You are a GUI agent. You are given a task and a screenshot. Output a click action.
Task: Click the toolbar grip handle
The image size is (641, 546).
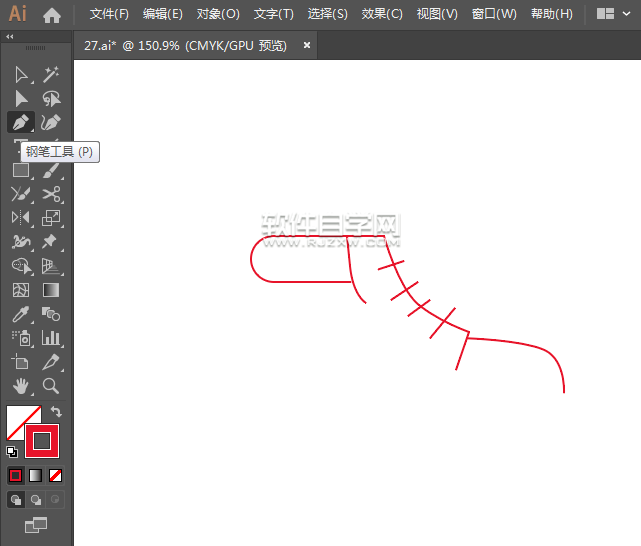coord(36,48)
